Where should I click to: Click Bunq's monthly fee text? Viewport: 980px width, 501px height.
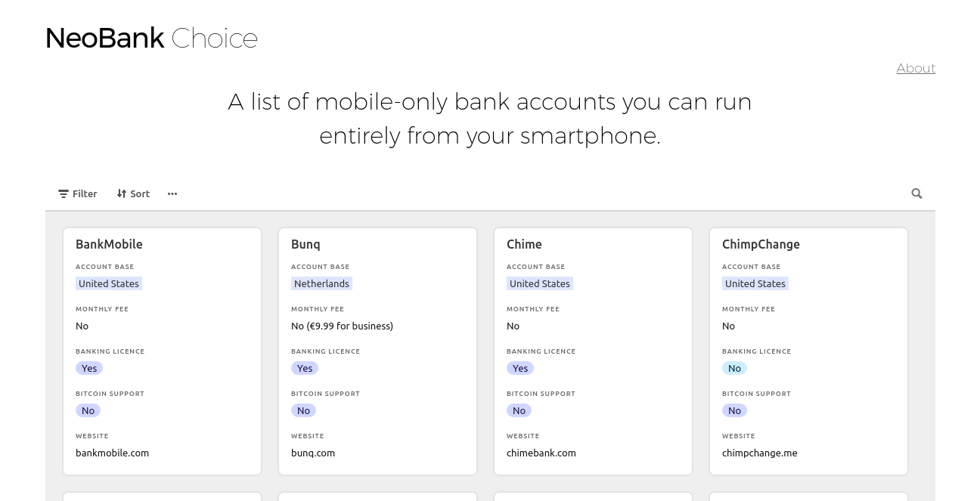click(x=342, y=326)
